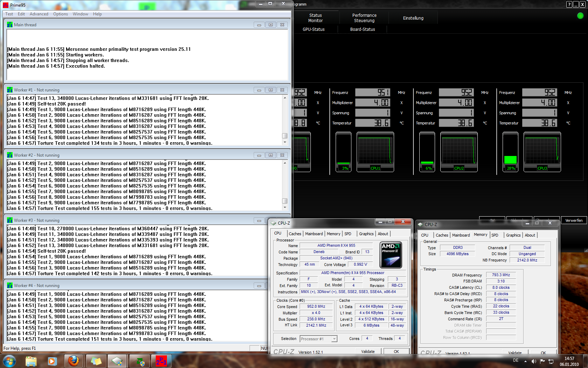Click the Worker #3 window icon
This screenshot has height=368, width=588.
tap(10, 220)
